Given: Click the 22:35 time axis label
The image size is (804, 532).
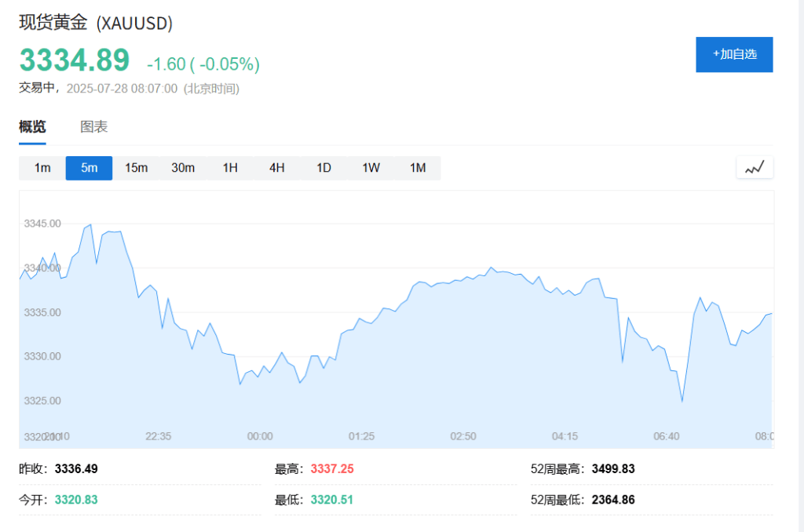Looking at the screenshot, I should [159, 436].
